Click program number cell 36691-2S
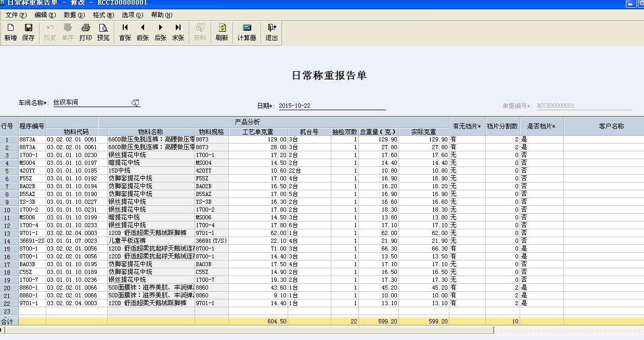 click(x=32, y=241)
